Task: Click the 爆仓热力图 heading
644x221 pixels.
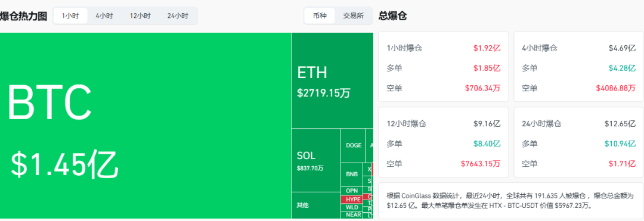Action: (x=23, y=17)
